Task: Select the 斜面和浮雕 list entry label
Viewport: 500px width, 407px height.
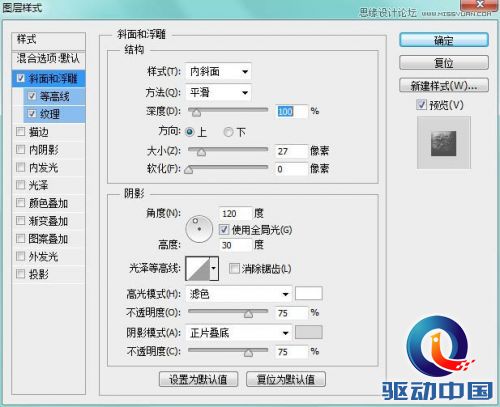Action: pos(53,79)
